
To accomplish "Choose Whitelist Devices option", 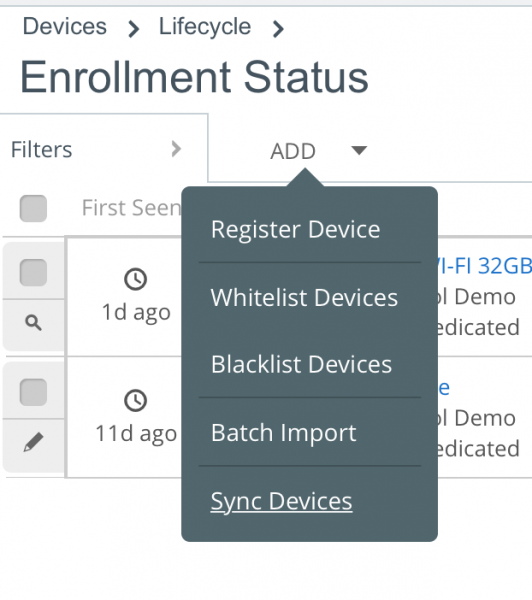I will click(304, 297).
